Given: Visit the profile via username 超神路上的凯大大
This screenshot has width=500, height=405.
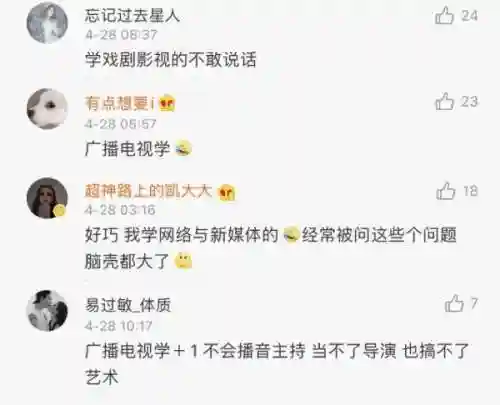Looking at the screenshot, I should [x=149, y=191].
